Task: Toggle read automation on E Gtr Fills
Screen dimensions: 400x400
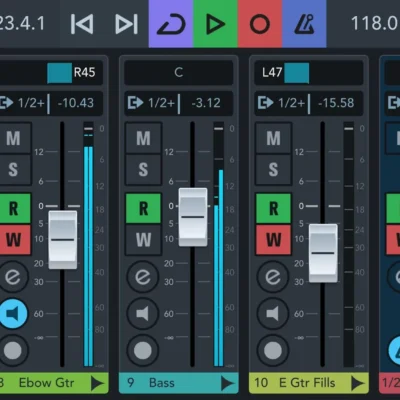Action: [x=273, y=208]
